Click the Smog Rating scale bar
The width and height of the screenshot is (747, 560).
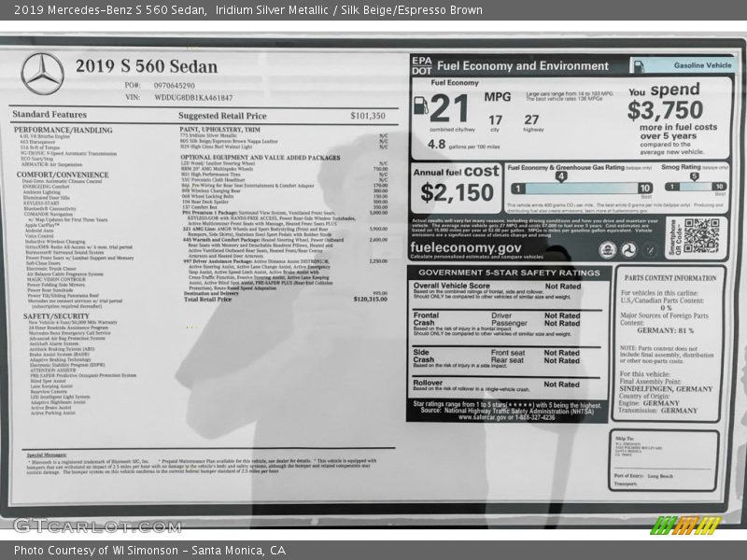[696, 187]
